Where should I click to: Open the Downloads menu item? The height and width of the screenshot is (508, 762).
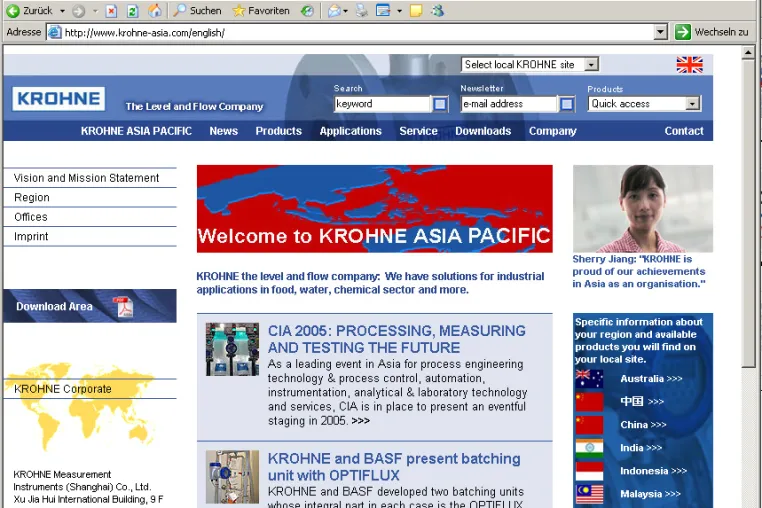click(483, 131)
